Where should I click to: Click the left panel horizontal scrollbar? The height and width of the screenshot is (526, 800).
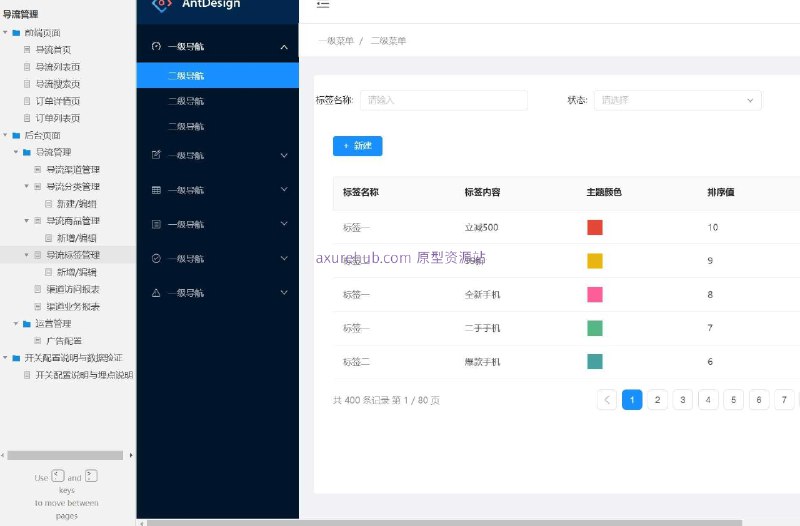coord(65,455)
